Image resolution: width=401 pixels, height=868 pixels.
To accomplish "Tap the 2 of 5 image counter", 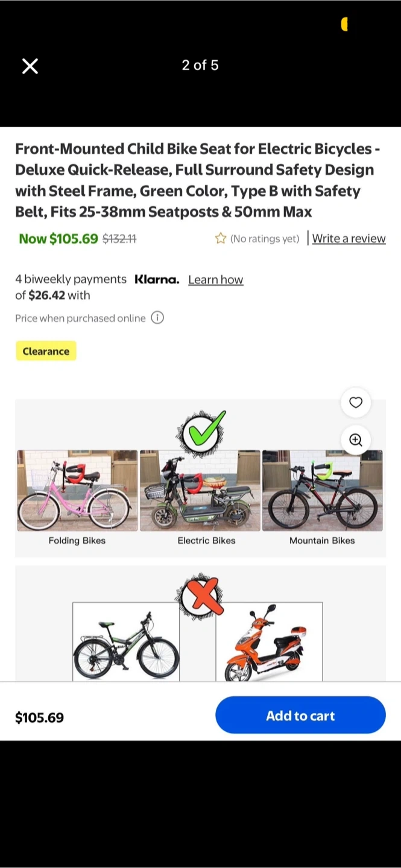I will (200, 65).
